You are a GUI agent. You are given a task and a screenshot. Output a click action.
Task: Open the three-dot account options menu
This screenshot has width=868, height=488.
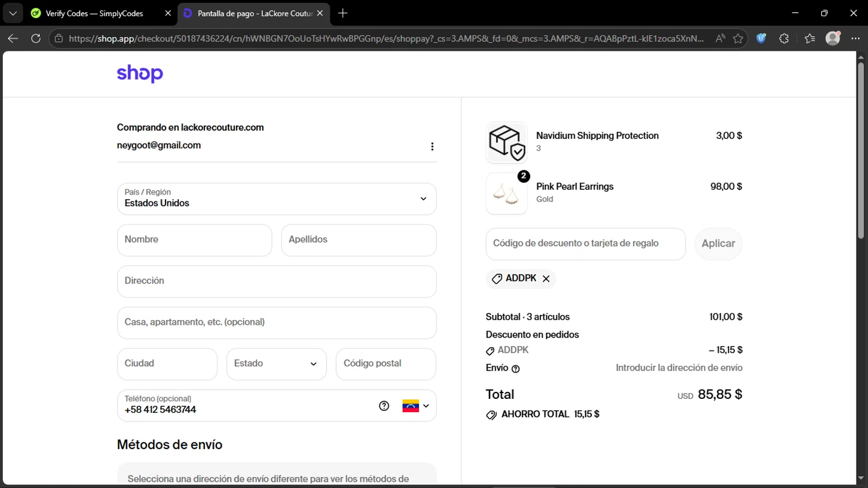(x=432, y=146)
